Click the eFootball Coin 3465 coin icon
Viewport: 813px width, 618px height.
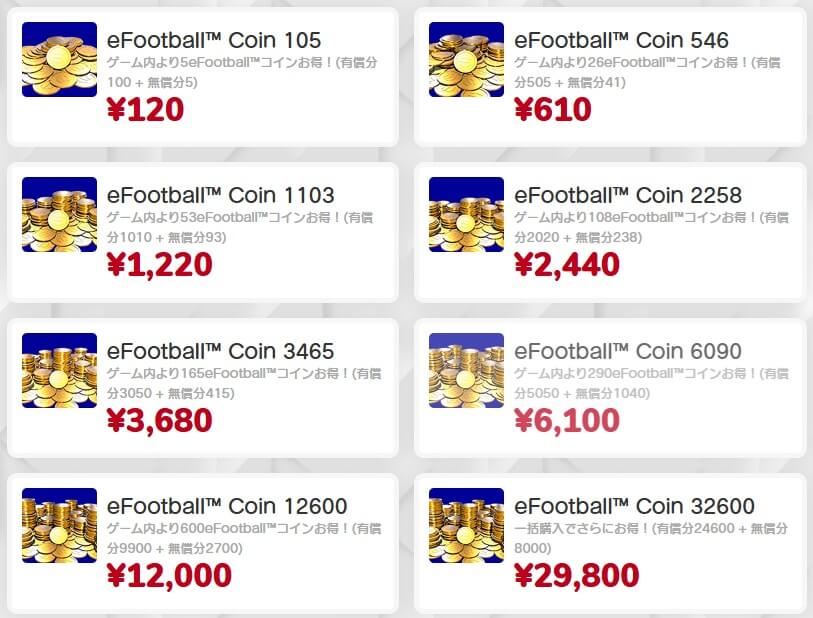[x=59, y=371]
